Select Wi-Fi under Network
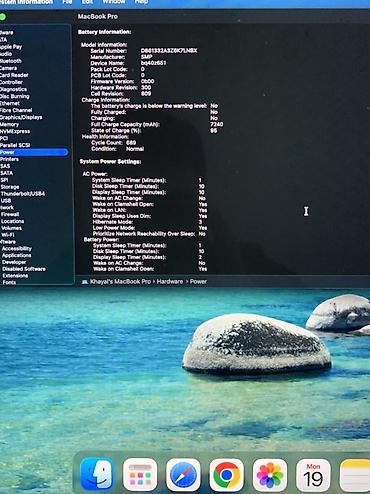The image size is (370, 494). click(x=8, y=235)
